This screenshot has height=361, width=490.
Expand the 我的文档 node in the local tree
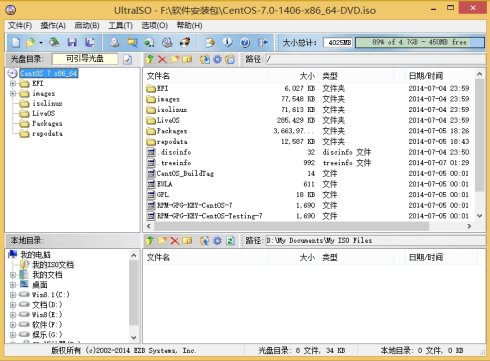[13, 275]
